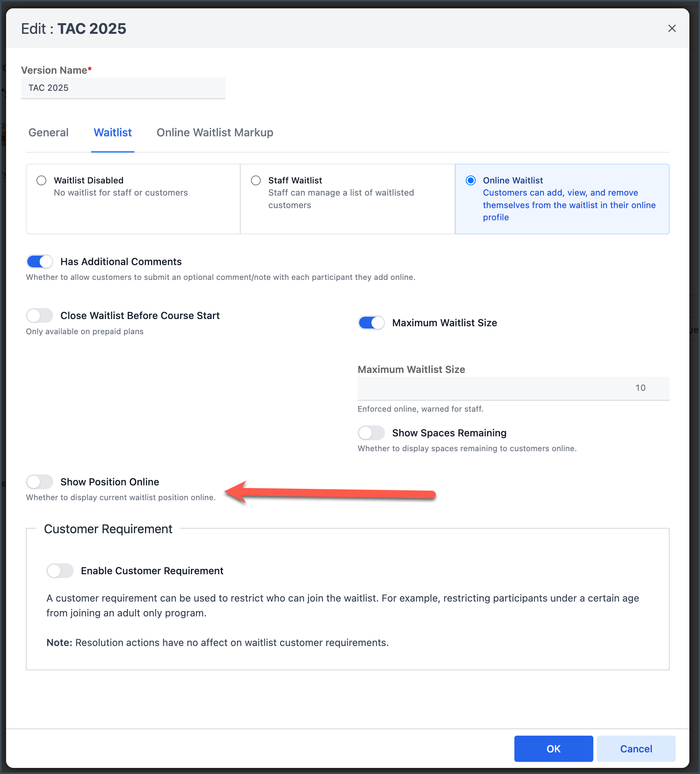Click the Online Waitlist card description text
This screenshot has height=774, width=700.
[x=569, y=205]
